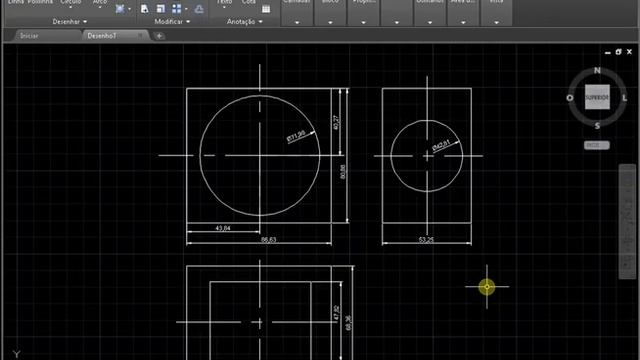Click the table icon in Anotação panel
Screen dimensions: 640x360
pyautogui.click(x=266, y=9)
